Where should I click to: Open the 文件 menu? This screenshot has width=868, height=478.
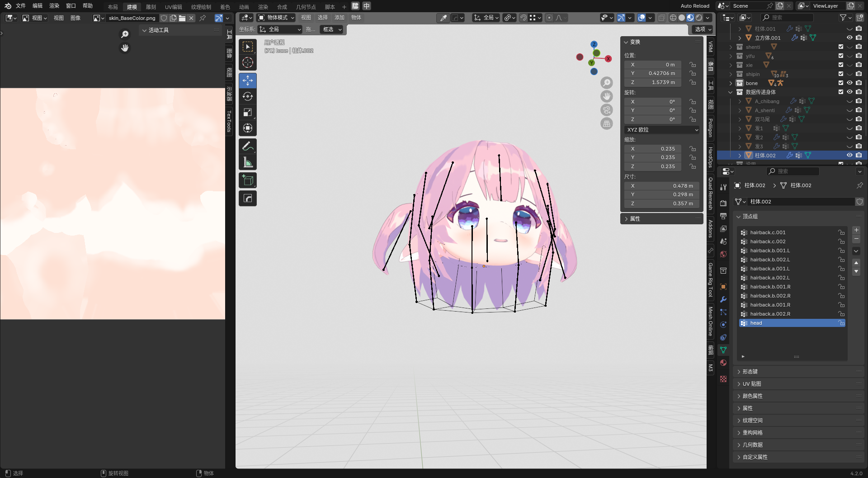tap(21, 6)
